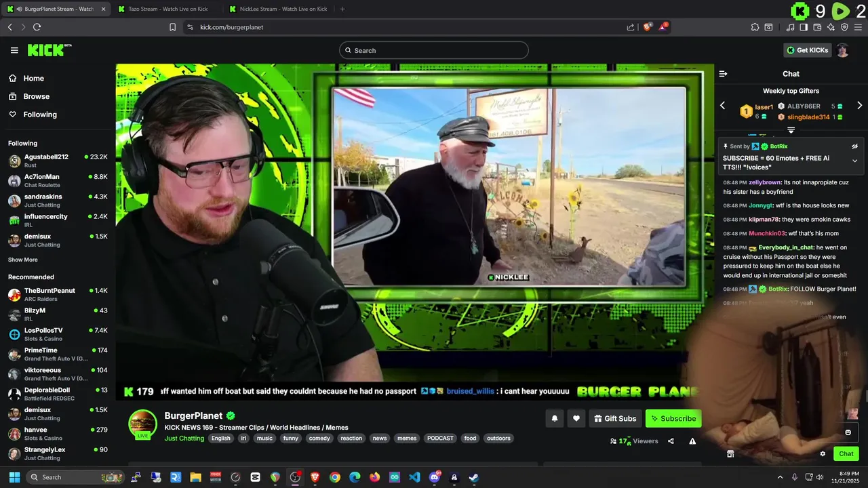Open browser main menu icon
868x488 pixels.
(858, 27)
